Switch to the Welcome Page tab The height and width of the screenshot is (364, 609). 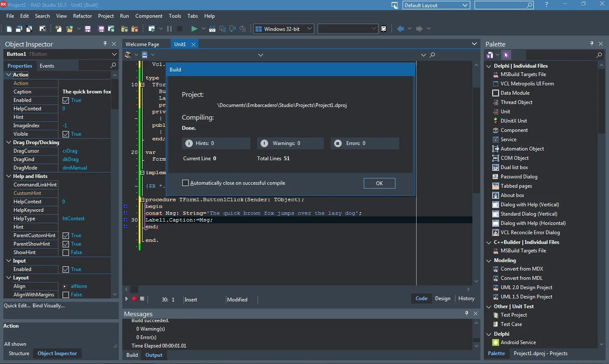click(x=143, y=44)
